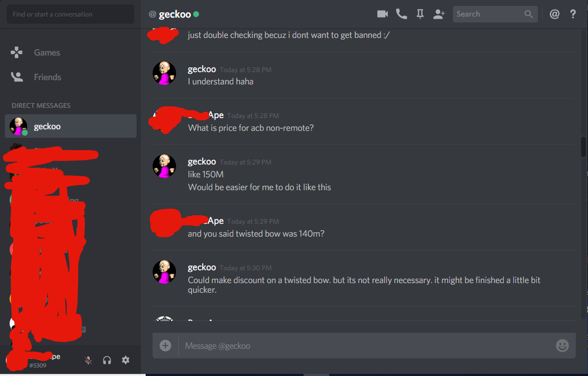This screenshot has height=376, width=588.
Task: Start a voice call using the phone icon
Action: pos(401,14)
